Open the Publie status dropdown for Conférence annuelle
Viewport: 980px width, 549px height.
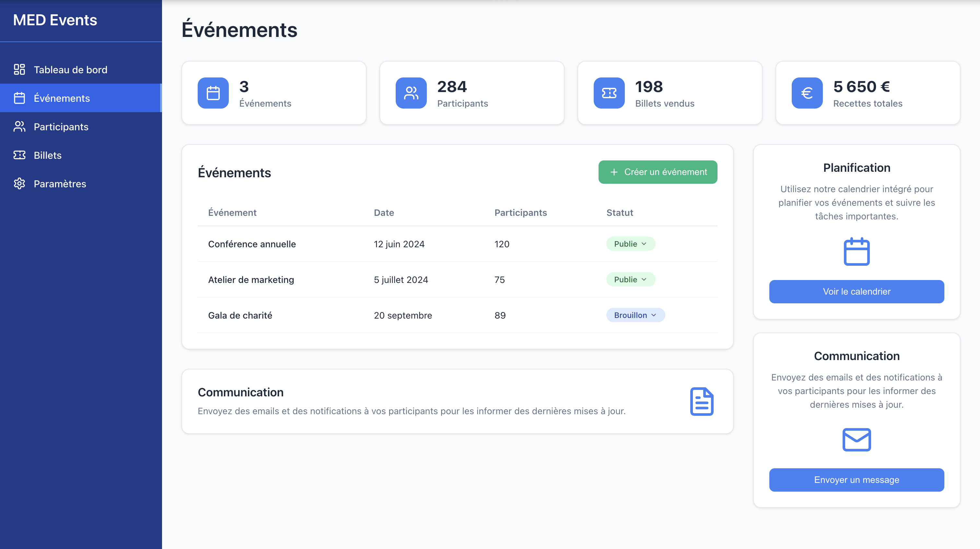[x=630, y=244]
